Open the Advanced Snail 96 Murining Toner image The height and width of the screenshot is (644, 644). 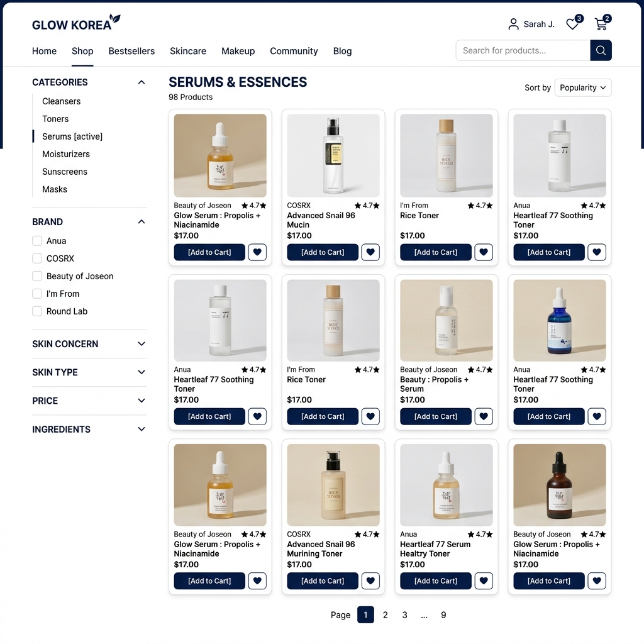[333, 485]
